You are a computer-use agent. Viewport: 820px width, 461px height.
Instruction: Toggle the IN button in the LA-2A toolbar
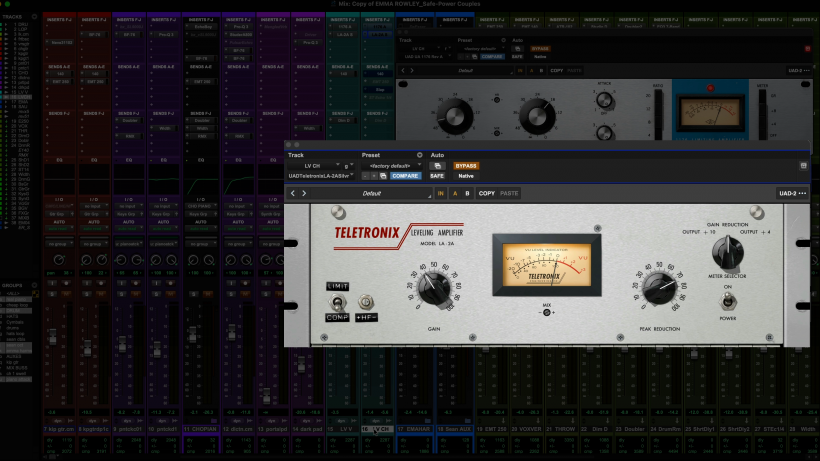[440, 193]
